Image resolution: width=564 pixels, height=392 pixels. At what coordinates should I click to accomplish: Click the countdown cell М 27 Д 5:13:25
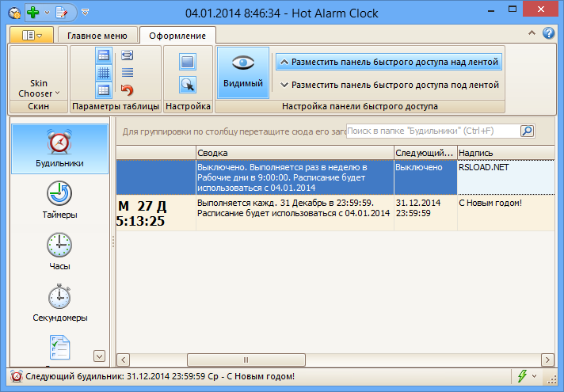[x=156, y=213]
